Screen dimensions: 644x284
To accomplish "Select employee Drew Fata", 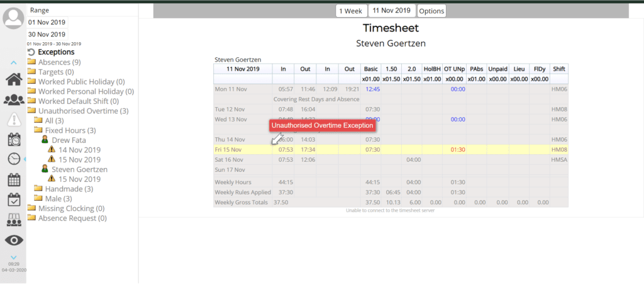I will pos(64,140).
